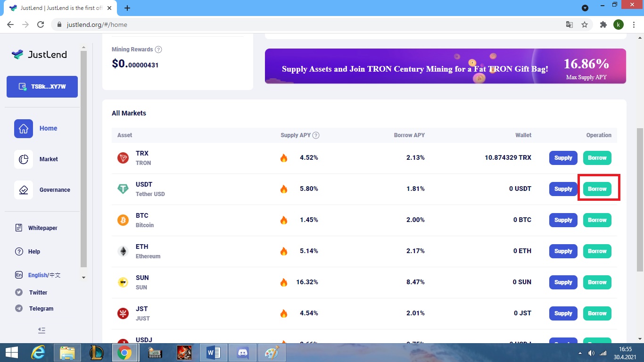Open the Windows Start menu
644x362 pixels.
(x=11, y=353)
